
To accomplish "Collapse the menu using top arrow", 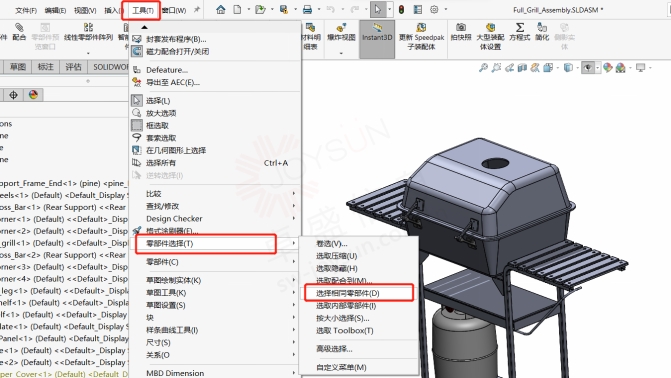I will point(144,27).
